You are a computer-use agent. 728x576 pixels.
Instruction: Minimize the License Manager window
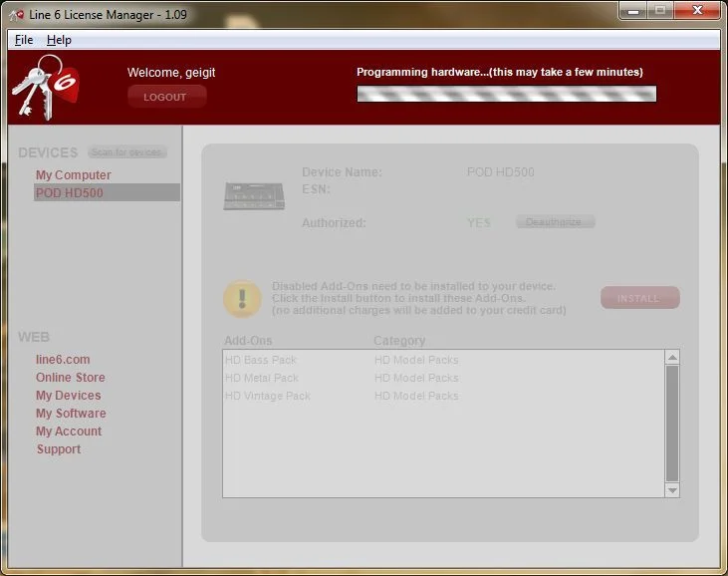click(632, 11)
